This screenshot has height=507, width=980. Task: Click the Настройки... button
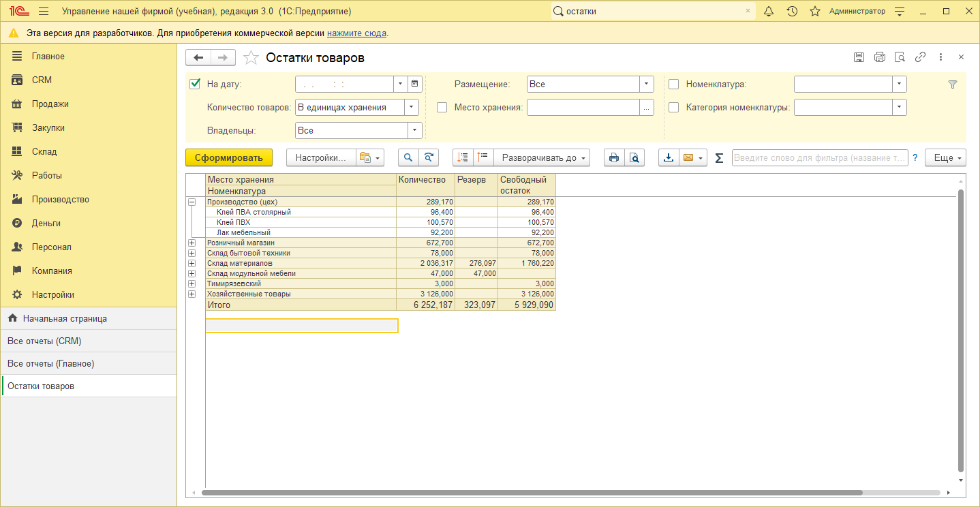[x=321, y=157]
